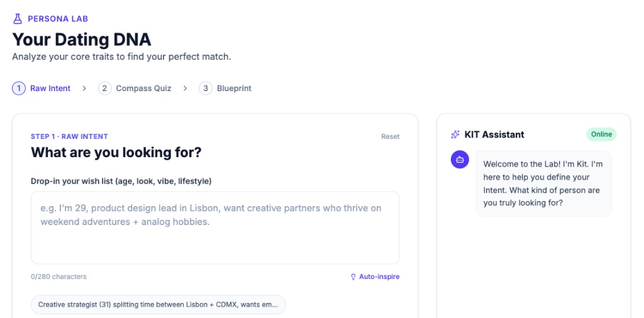Click the lightbulb icon next to Auto-inspire

pos(353,277)
